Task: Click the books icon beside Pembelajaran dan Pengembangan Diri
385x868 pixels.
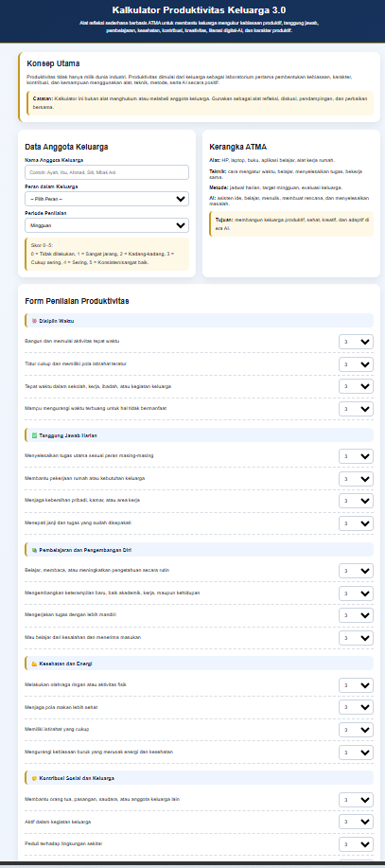Action: tap(35, 550)
